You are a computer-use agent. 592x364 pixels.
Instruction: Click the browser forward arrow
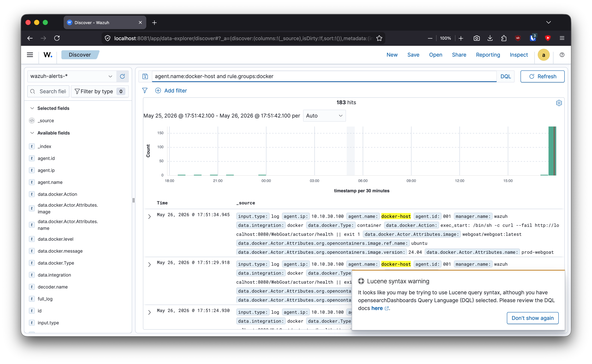[x=43, y=38]
